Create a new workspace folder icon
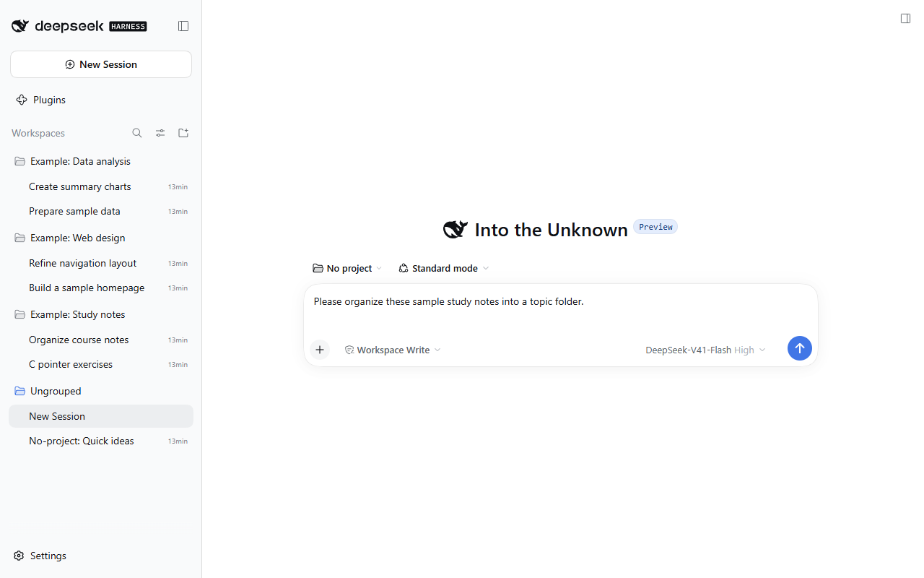Viewport: 924px width, 578px height. 183,133
